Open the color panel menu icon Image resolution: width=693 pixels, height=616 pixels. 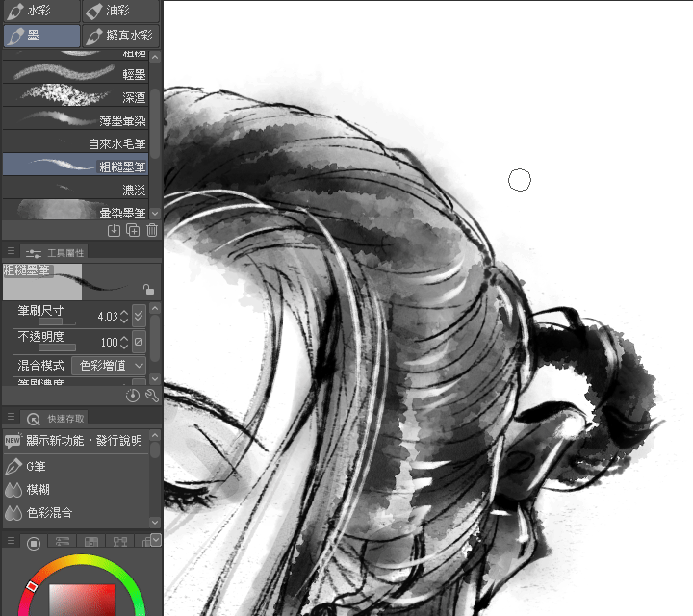[11, 541]
